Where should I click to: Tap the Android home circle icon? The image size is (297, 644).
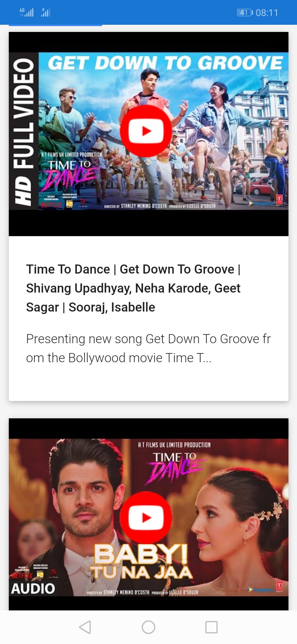click(148, 627)
